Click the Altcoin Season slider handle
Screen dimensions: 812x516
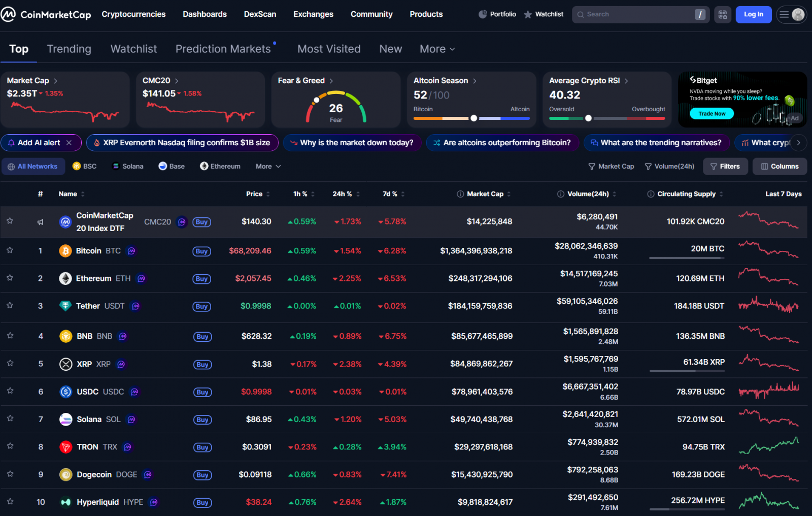click(x=473, y=118)
